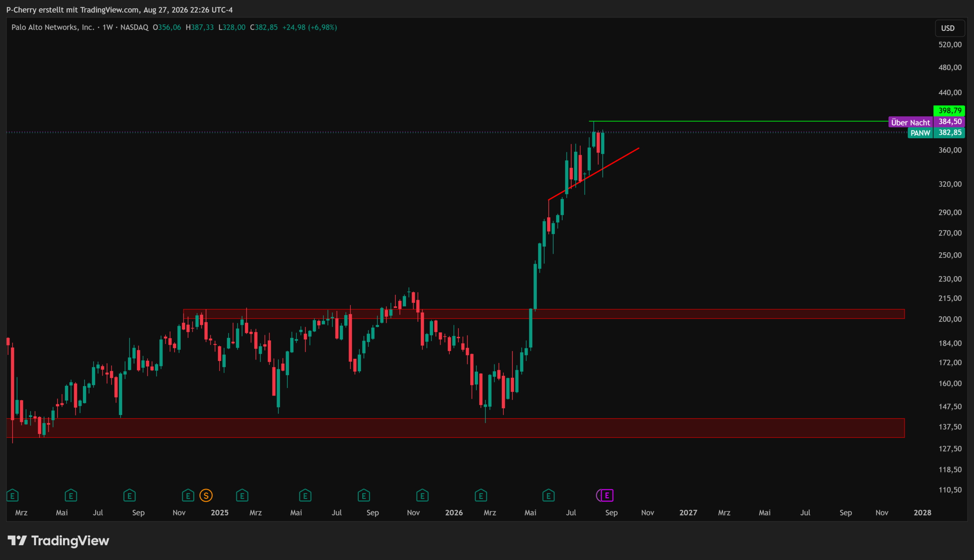974x560 pixels.
Task: Open the earnings marker at late May 2026
Action: coord(549,495)
